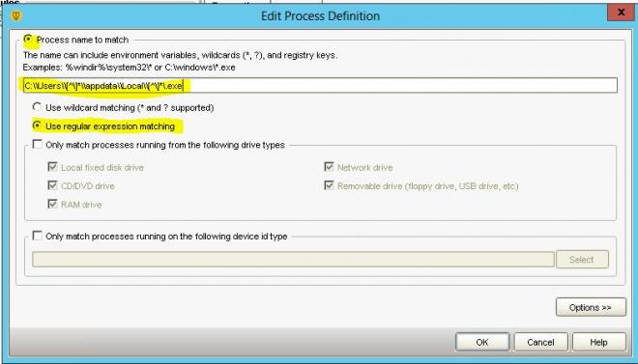The height and width of the screenshot is (364, 638).
Task: Open Help for this dialog
Action: (599, 342)
